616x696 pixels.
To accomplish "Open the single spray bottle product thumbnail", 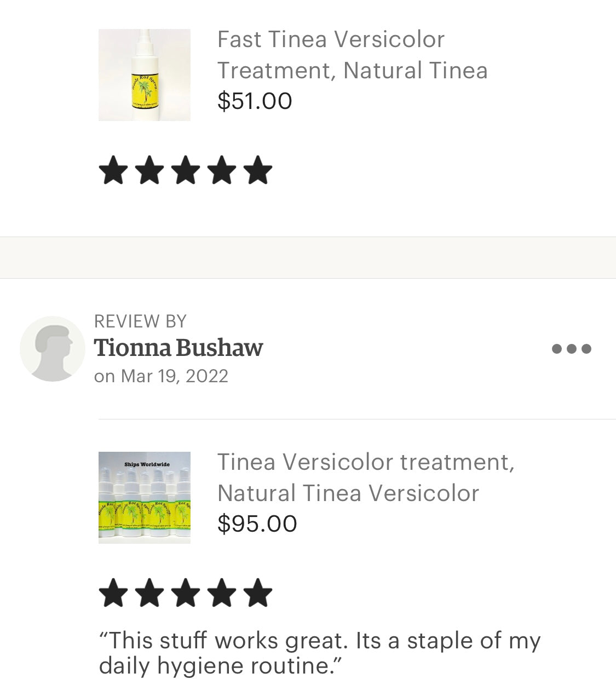I will point(145,75).
